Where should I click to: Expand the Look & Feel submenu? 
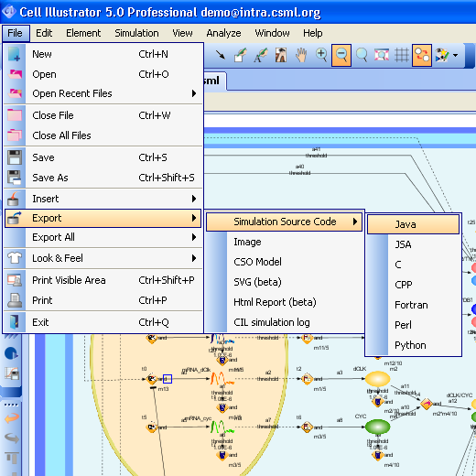[x=103, y=258]
